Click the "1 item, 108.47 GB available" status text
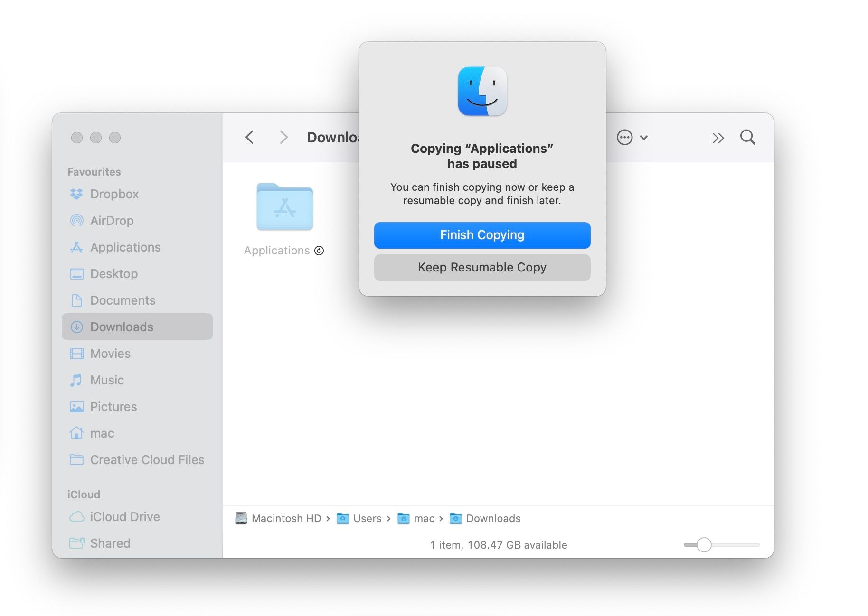The image size is (868, 616). (499, 545)
